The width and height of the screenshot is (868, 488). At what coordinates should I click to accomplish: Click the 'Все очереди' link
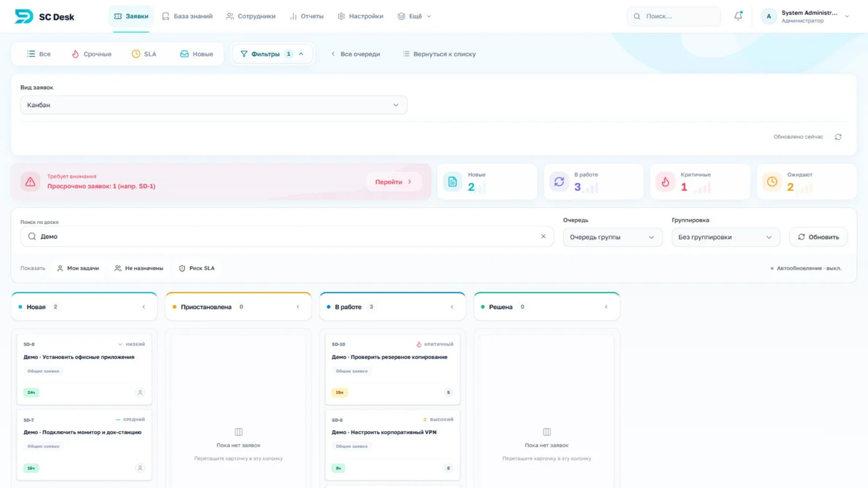355,54
